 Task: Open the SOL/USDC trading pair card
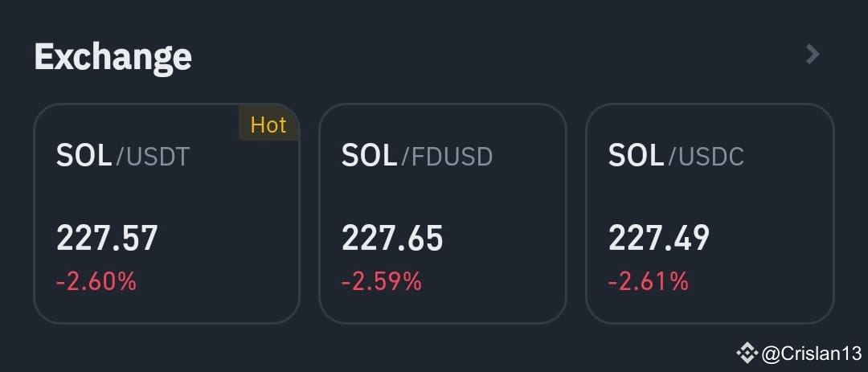[x=710, y=213]
